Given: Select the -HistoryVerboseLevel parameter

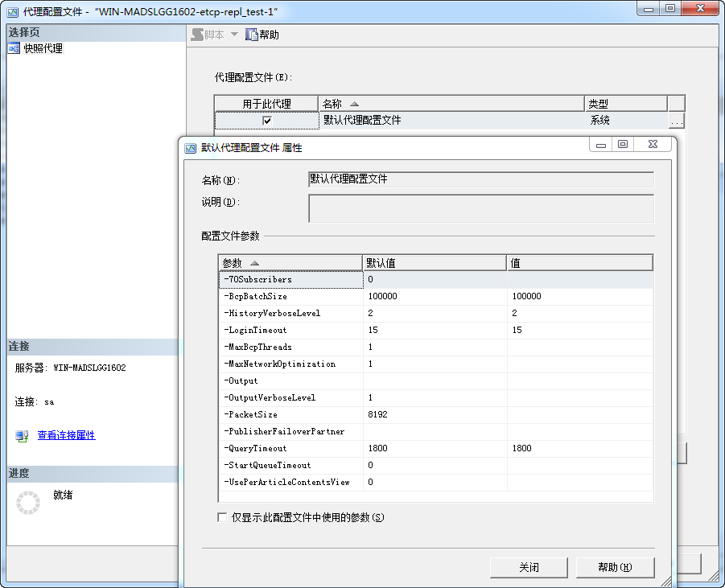Looking at the screenshot, I should click(x=290, y=314).
